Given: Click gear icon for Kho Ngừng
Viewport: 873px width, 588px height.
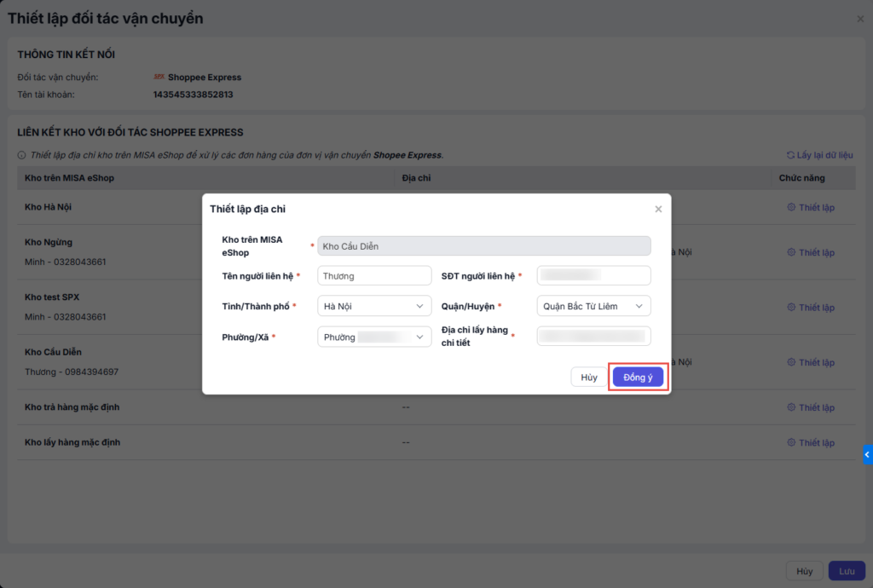Looking at the screenshot, I should [x=791, y=252].
